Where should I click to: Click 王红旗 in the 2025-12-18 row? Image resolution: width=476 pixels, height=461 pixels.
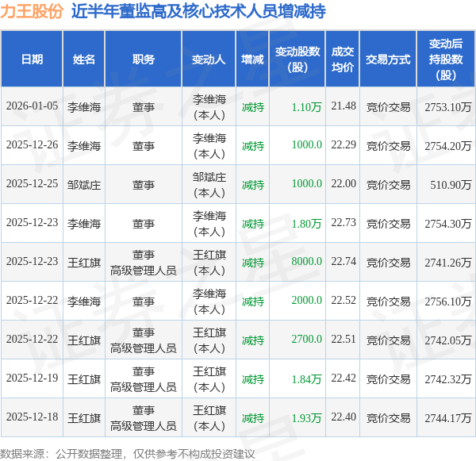(x=84, y=418)
